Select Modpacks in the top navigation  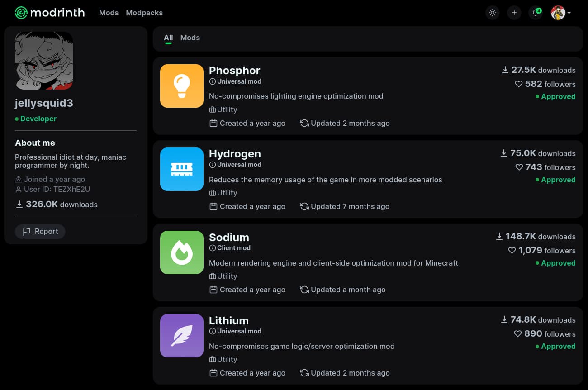click(144, 13)
